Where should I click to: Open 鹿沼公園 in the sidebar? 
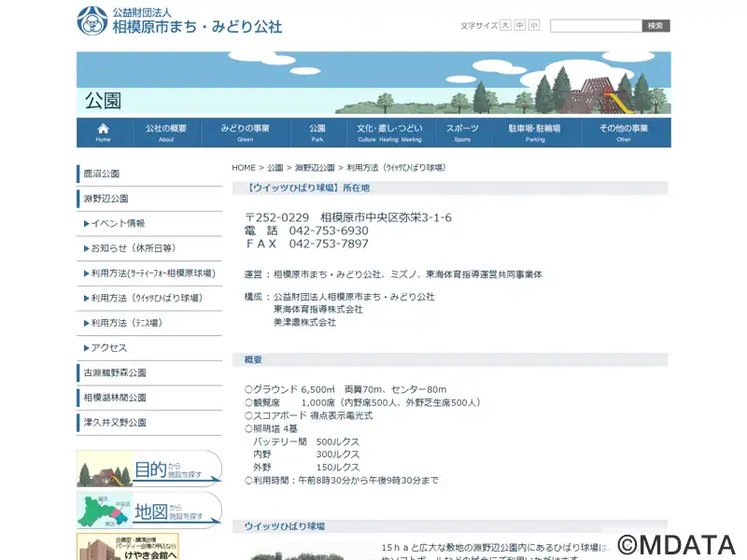[x=102, y=174]
